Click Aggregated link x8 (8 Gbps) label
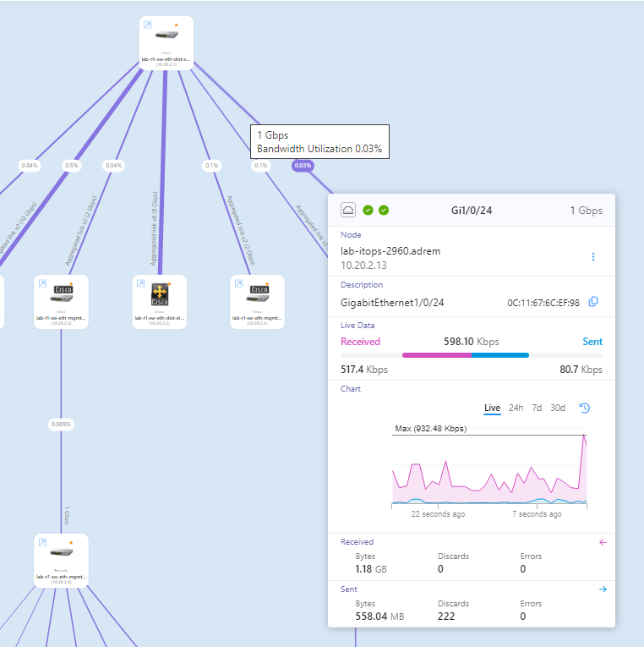This screenshot has height=647, width=644. [x=154, y=228]
